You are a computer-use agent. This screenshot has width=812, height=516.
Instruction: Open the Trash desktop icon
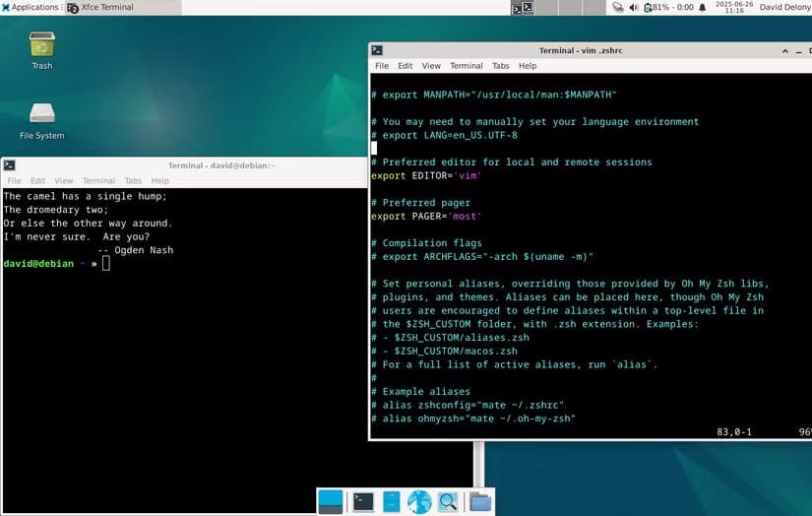pos(42,50)
